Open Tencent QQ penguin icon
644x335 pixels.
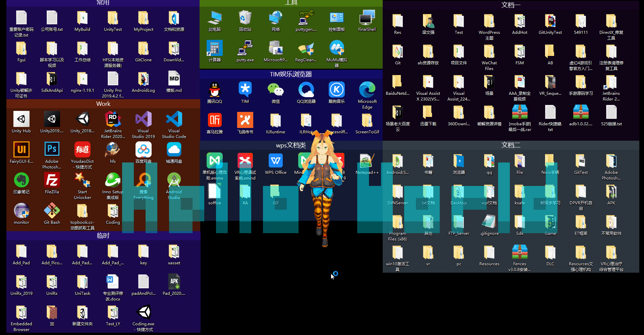pyautogui.click(x=215, y=93)
